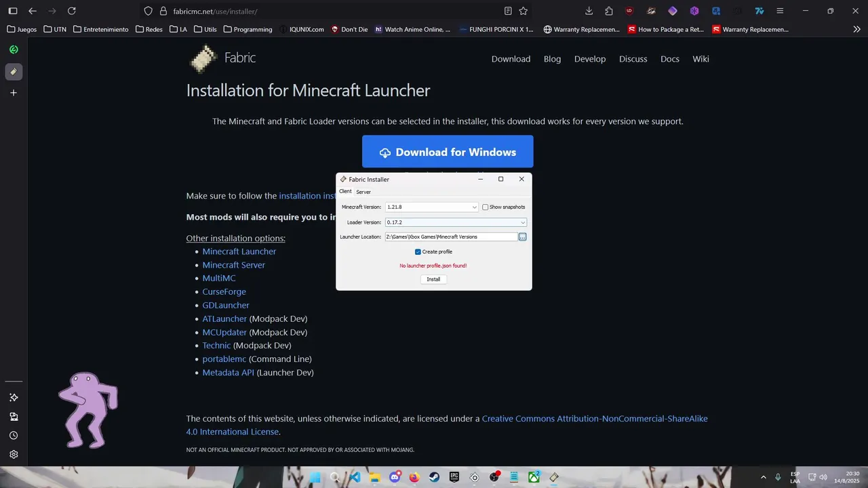Click Download for Windows button
Screen dimensions: 868x488
tap(448, 152)
